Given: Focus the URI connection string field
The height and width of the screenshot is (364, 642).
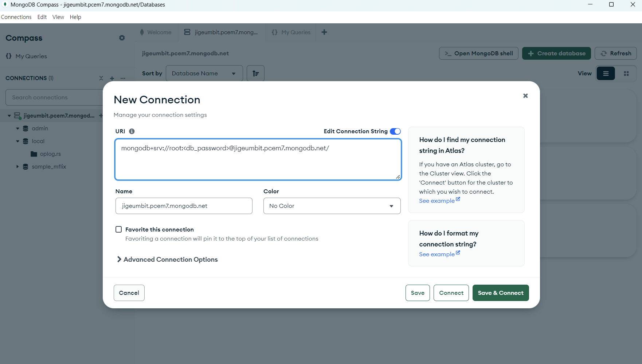Looking at the screenshot, I should [x=258, y=159].
